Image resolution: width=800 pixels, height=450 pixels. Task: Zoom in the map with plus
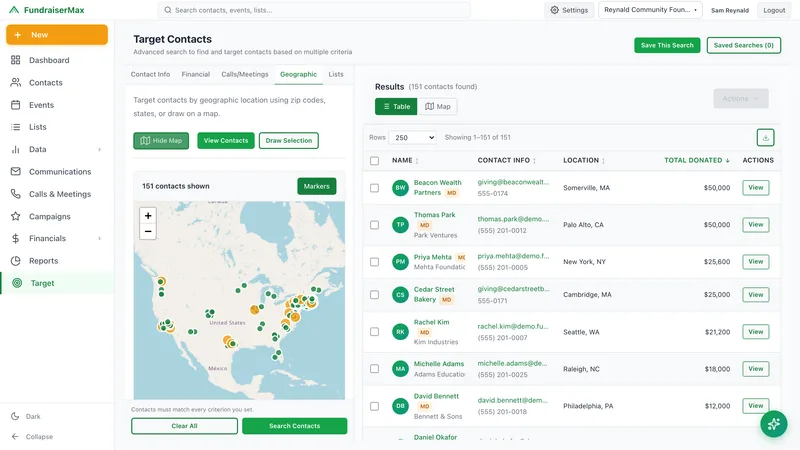(x=148, y=215)
